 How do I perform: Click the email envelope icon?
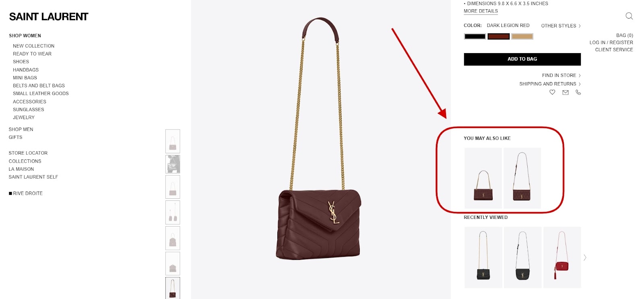(566, 92)
